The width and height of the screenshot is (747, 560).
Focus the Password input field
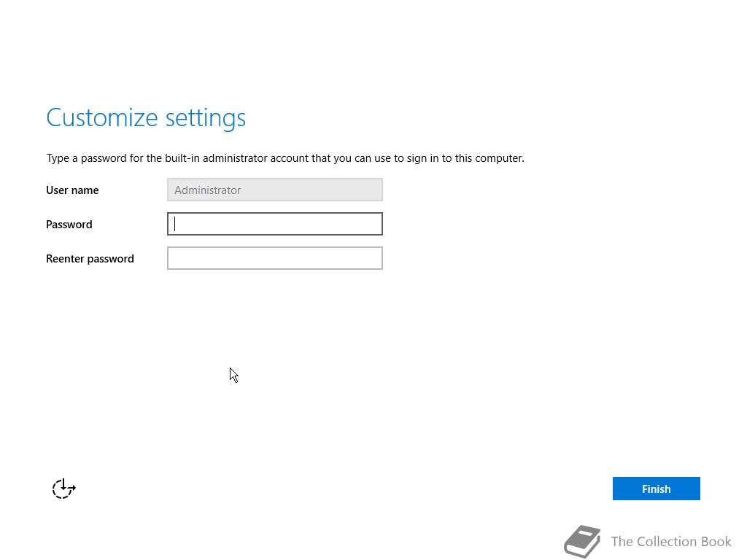(x=275, y=224)
